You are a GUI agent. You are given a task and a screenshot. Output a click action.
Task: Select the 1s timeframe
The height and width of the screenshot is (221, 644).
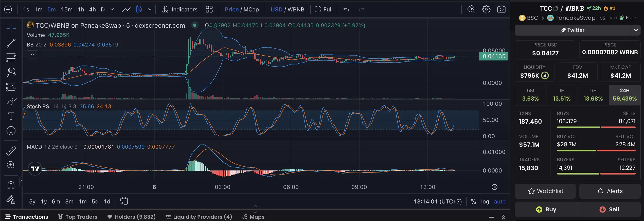tap(26, 9)
